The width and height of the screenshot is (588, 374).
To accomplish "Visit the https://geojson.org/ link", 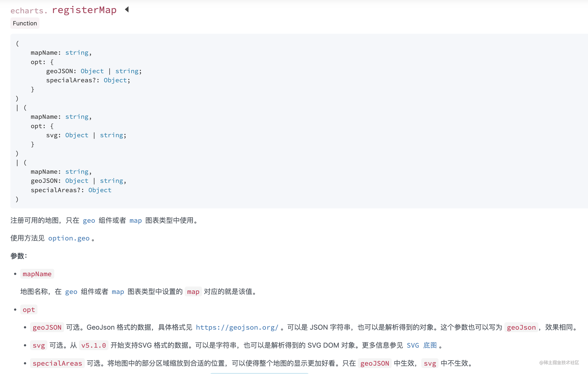I will (x=237, y=327).
